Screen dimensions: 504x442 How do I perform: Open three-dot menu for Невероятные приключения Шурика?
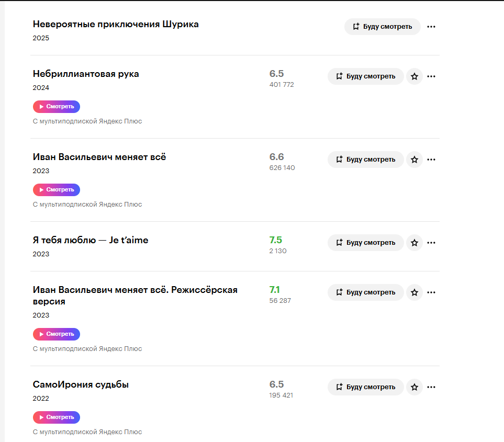coord(431,27)
